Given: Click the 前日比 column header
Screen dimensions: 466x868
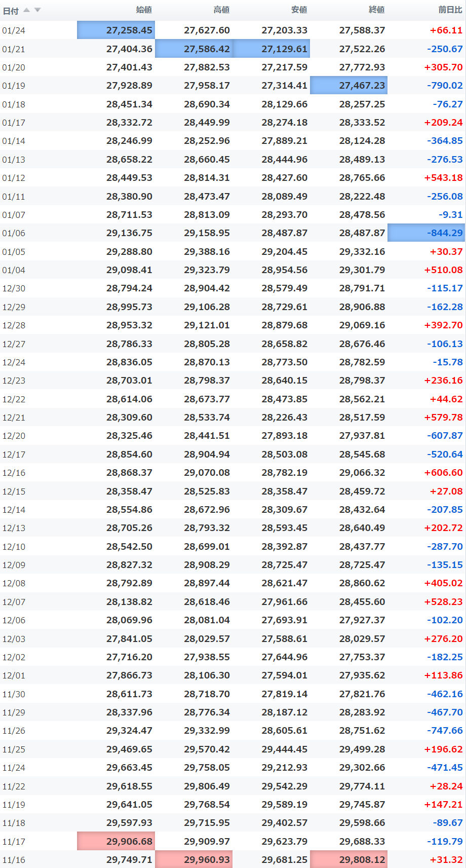Looking at the screenshot, I should [450, 10].
